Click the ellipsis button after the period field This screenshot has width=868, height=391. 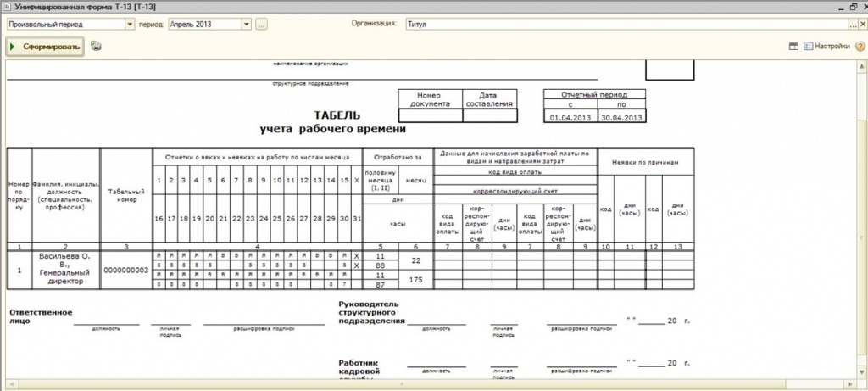(261, 25)
